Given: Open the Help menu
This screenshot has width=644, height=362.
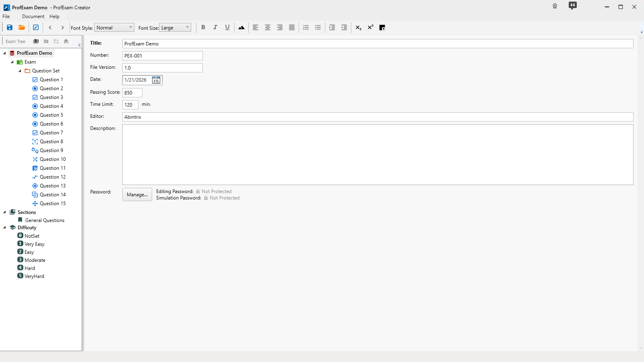Looking at the screenshot, I should (54, 16).
